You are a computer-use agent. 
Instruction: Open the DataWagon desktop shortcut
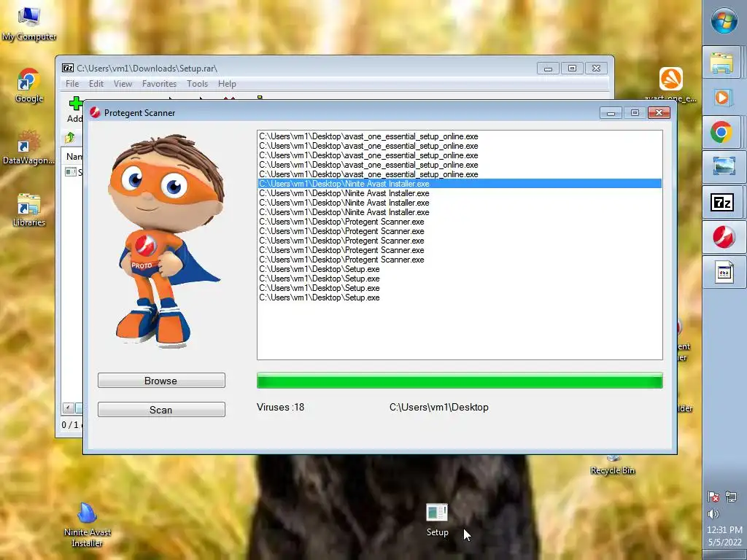[x=28, y=147]
